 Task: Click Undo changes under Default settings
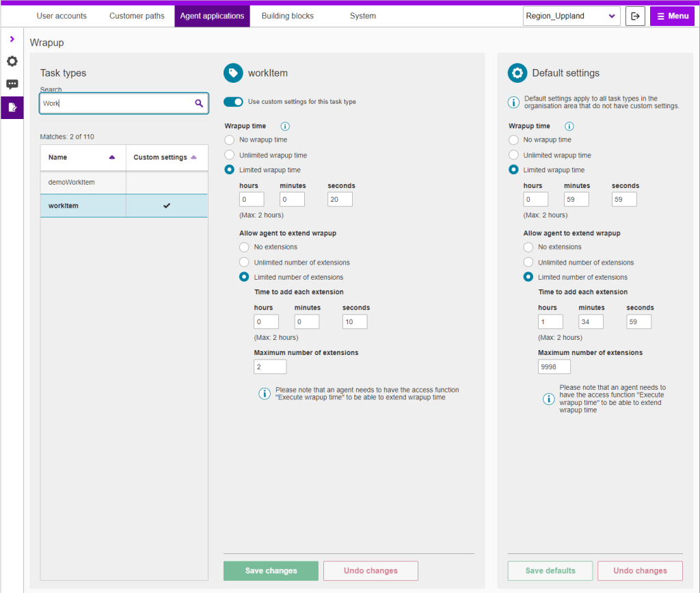(x=640, y=571)
